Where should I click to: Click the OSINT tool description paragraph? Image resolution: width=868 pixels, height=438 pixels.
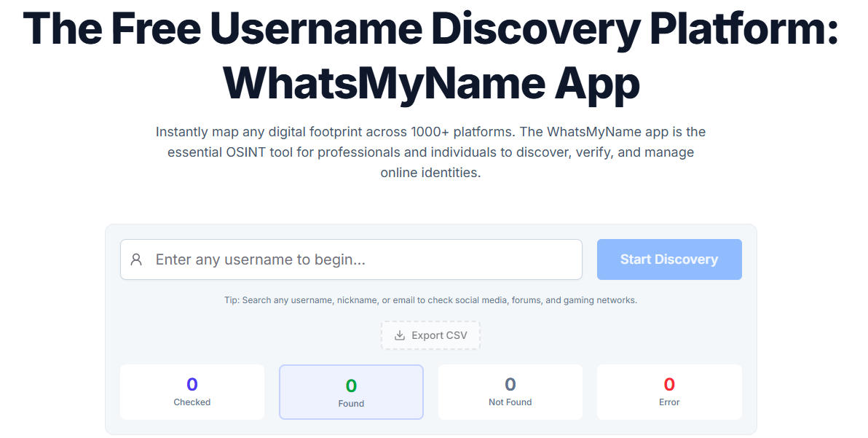[430, 152]
